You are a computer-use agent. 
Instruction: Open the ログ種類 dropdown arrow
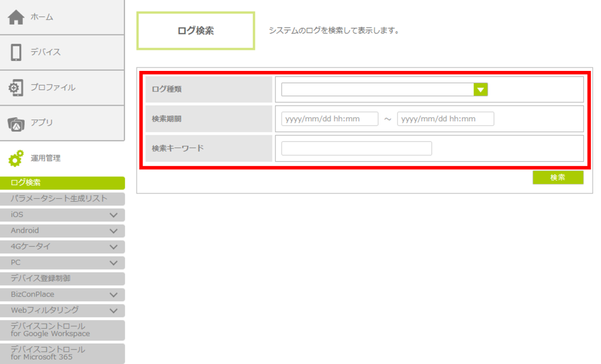tap(481, 89)
